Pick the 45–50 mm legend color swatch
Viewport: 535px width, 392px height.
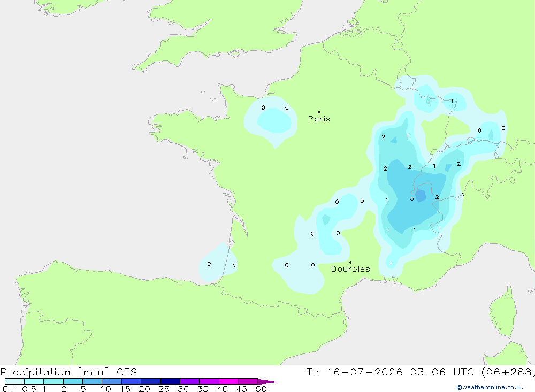[248, 381]
